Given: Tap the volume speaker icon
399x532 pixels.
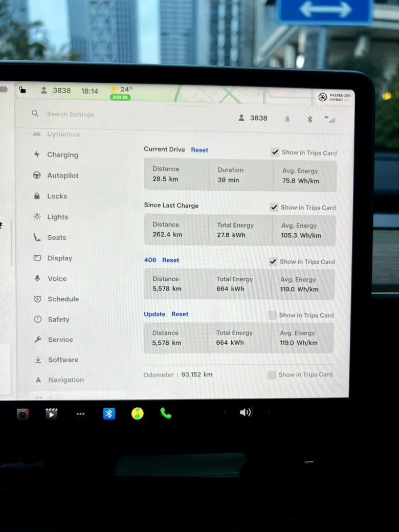Looking at the screenshot, I should (246, 412).
